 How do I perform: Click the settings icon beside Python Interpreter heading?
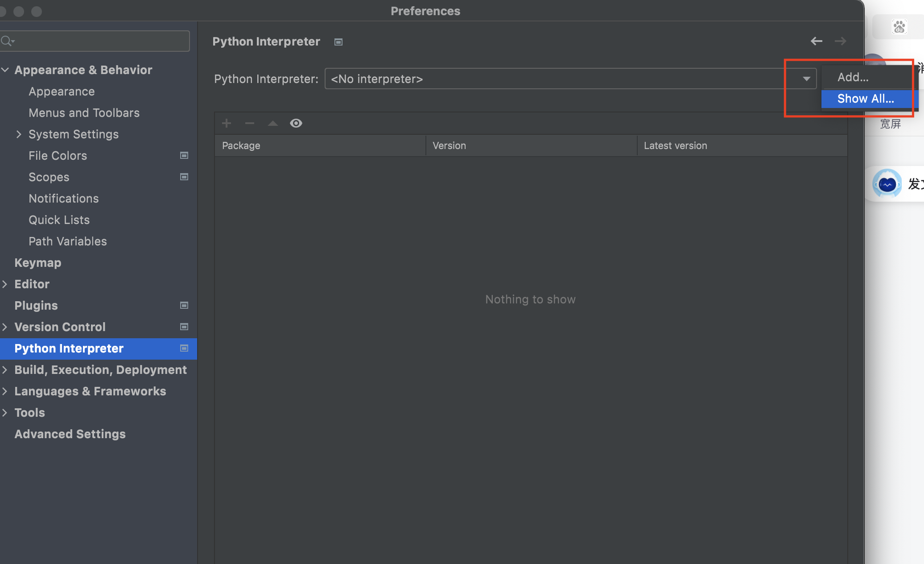(338, 41)
